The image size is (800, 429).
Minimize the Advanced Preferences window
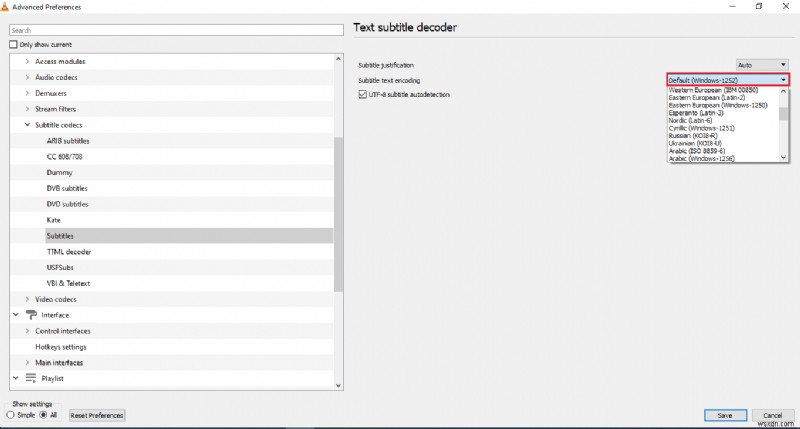[733, 6]
